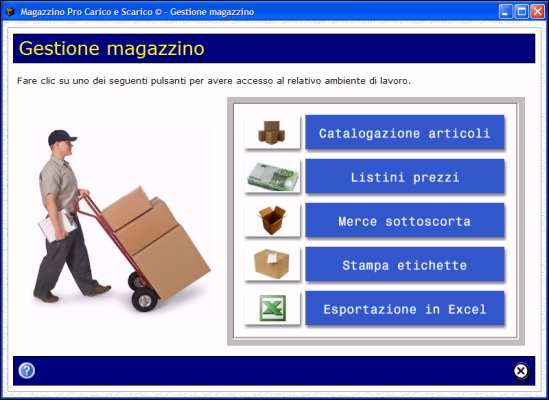Open Stampa etichette
The image size is (549, 400).
coord(405,264)
